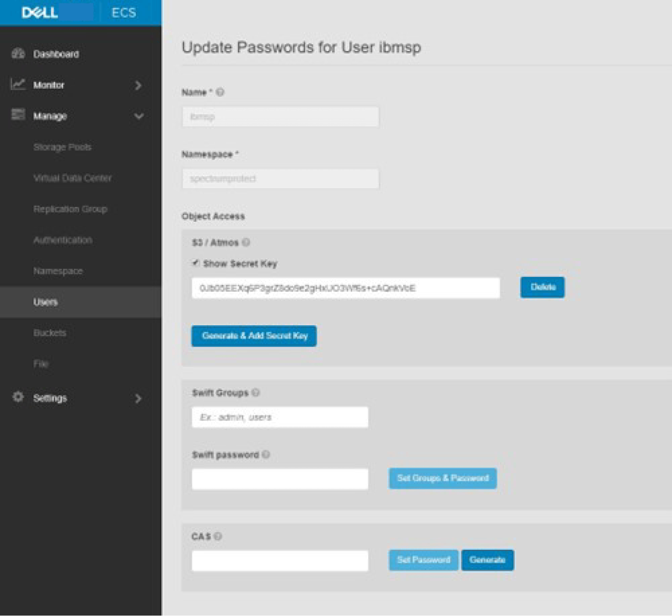Screen dimensions: 672x616
Task: Collapse the Manage menu chevron
Action: [139, 116]
